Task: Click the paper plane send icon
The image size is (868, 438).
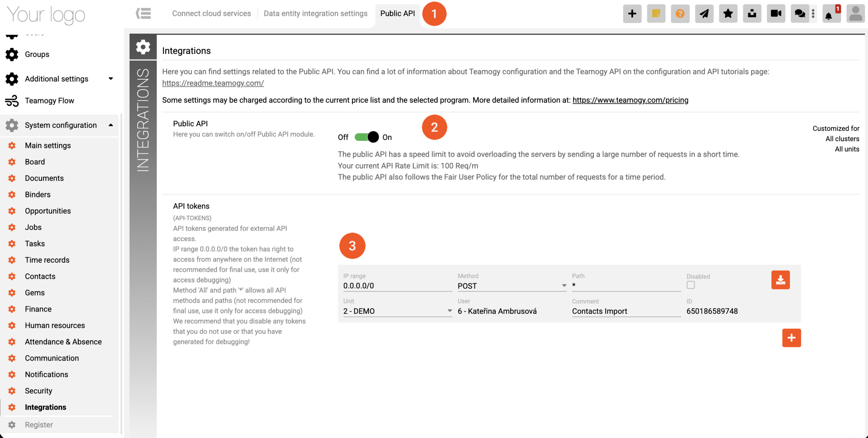Action: (x=704, y=14)
